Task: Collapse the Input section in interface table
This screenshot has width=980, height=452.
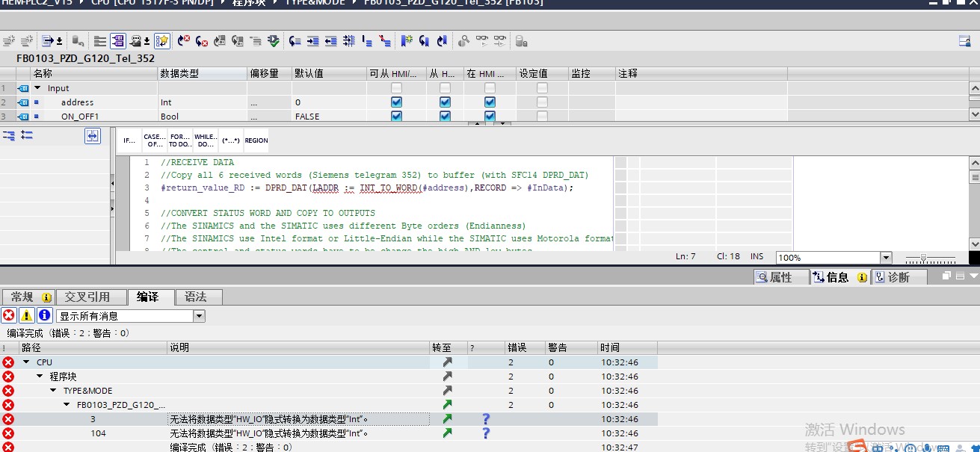Action: point(37,88)
